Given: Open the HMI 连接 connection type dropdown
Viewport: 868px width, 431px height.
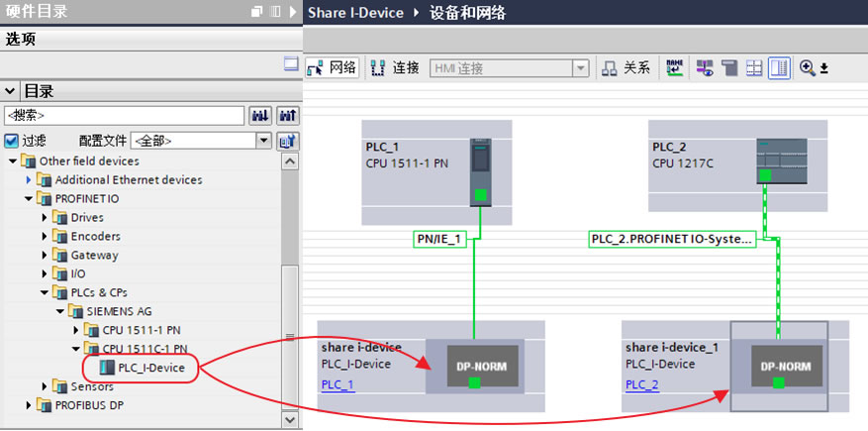Looking at the screenshot, I should coord(580,68).
